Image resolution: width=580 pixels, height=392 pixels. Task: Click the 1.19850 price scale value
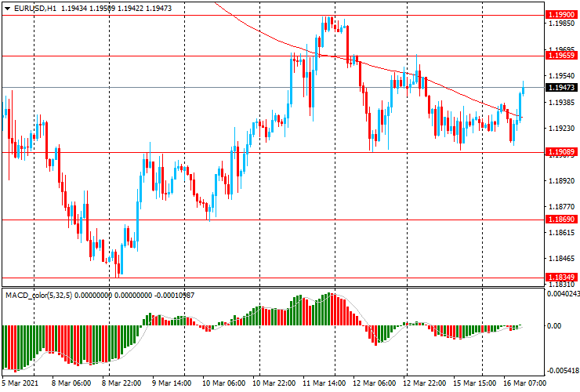point(562,24)
